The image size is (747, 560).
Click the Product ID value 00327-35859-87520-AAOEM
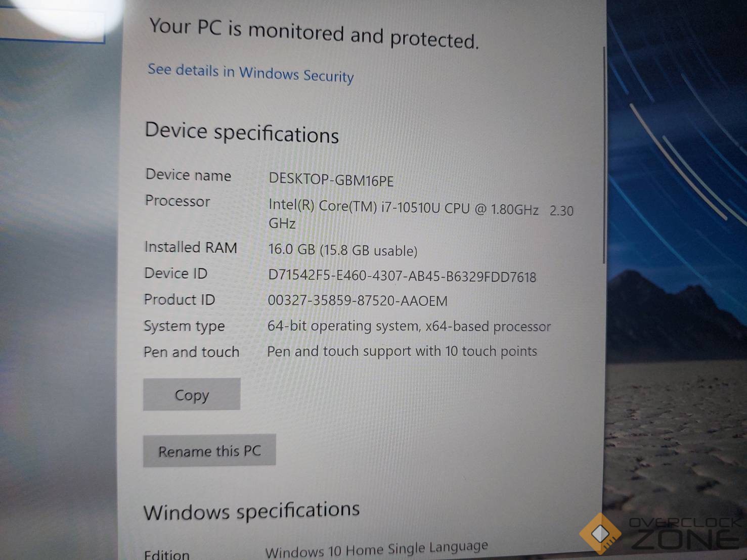pos(357,301)
